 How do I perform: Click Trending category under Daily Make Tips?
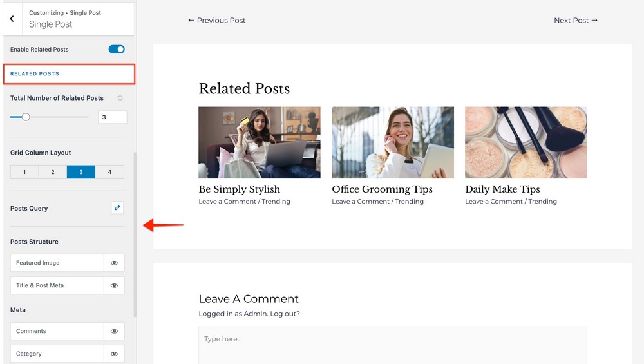pos(542,201)
